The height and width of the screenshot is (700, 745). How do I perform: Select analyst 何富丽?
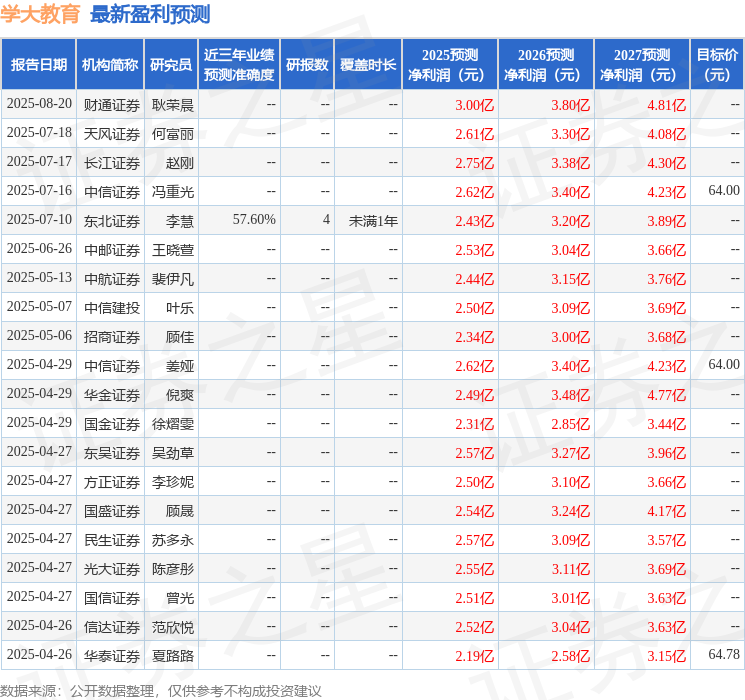pyautogui.click(x=172, y=134)
